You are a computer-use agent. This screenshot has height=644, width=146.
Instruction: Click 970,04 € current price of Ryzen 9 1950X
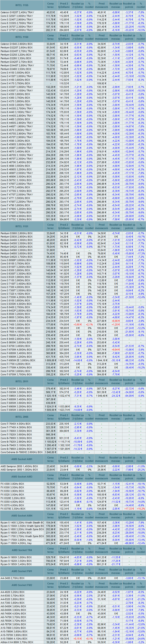pos(51,564)
